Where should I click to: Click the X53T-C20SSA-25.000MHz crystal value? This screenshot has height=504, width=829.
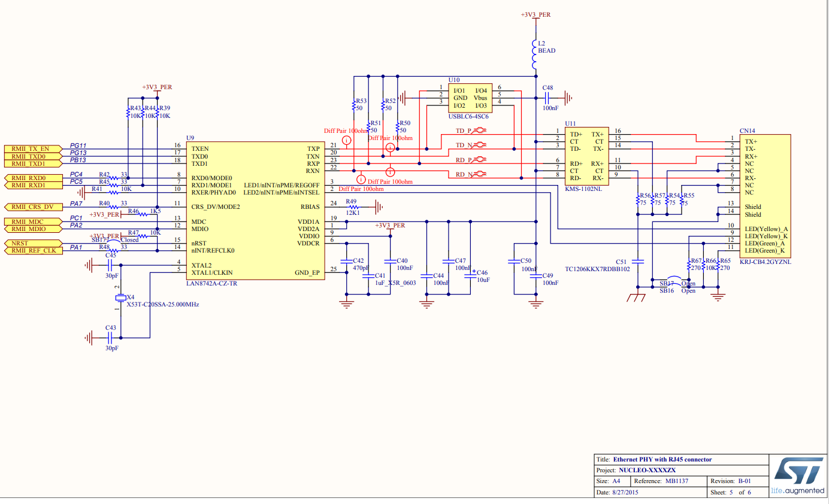coord(162,305)
